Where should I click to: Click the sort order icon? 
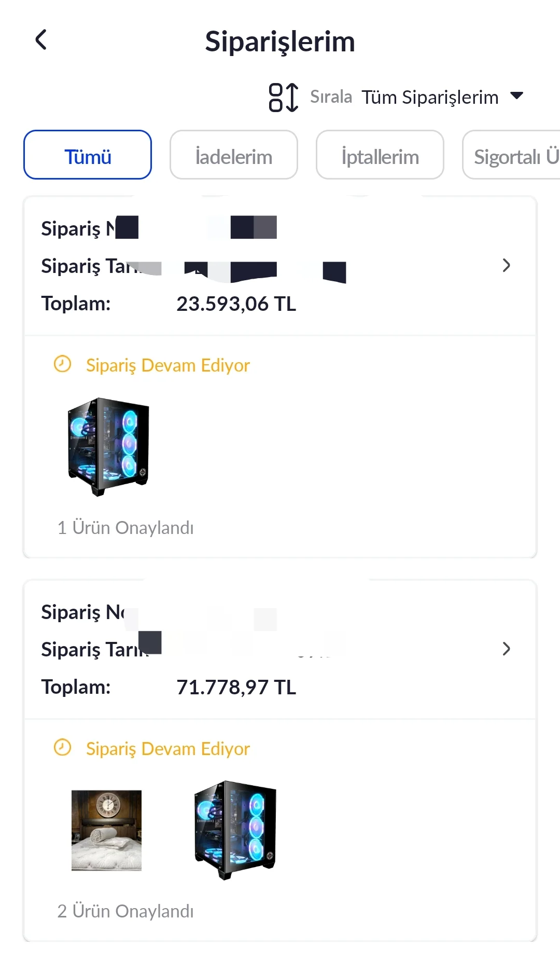(283, 97)
